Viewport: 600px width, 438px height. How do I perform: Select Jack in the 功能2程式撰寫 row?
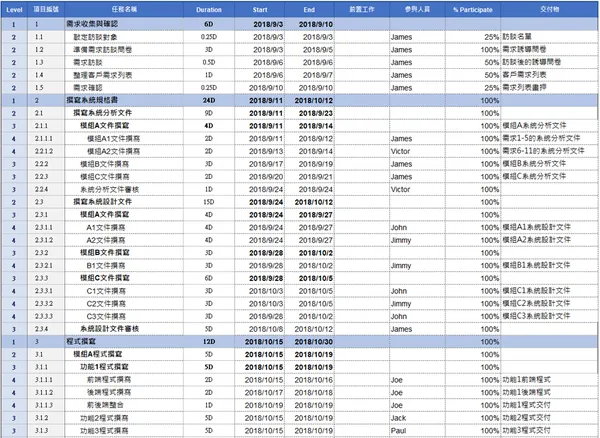coord(417,418)
